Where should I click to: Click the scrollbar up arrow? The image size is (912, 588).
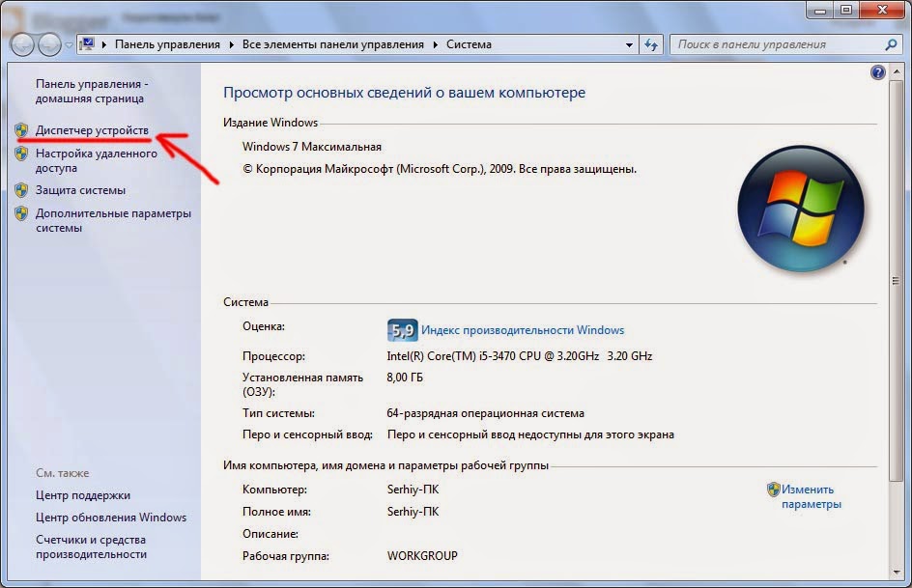896,71
